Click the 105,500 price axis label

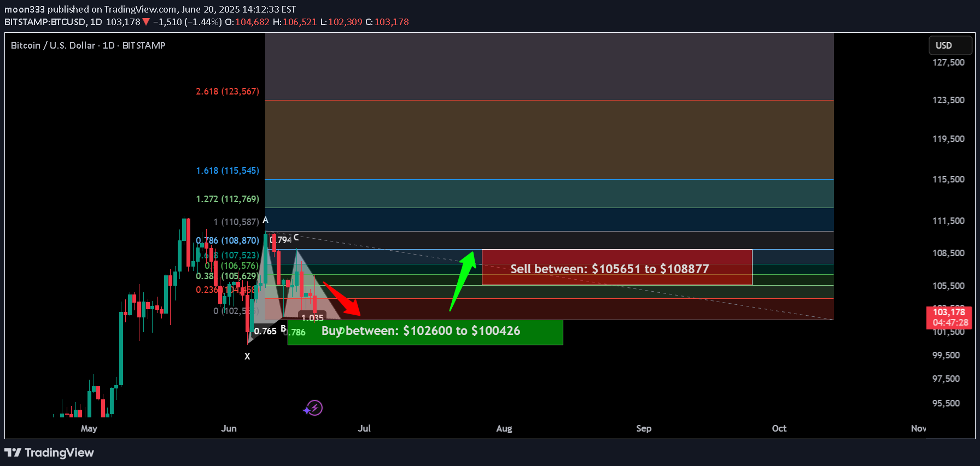pos(948,286)
